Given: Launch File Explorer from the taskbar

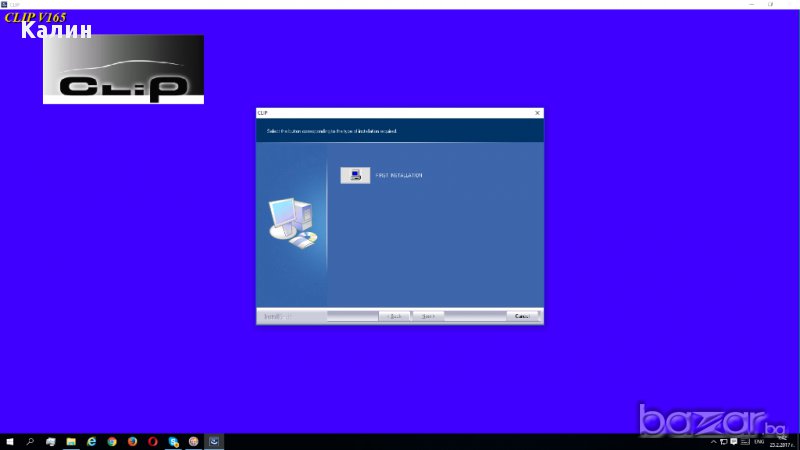Looking at the screenshot, I should pyautogui.click(x=71, y=441).
